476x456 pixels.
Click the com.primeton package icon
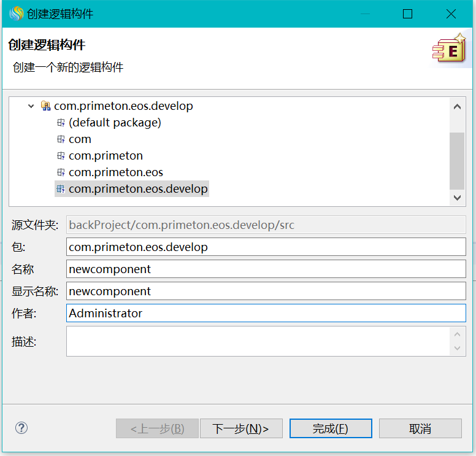coord(61,156)
